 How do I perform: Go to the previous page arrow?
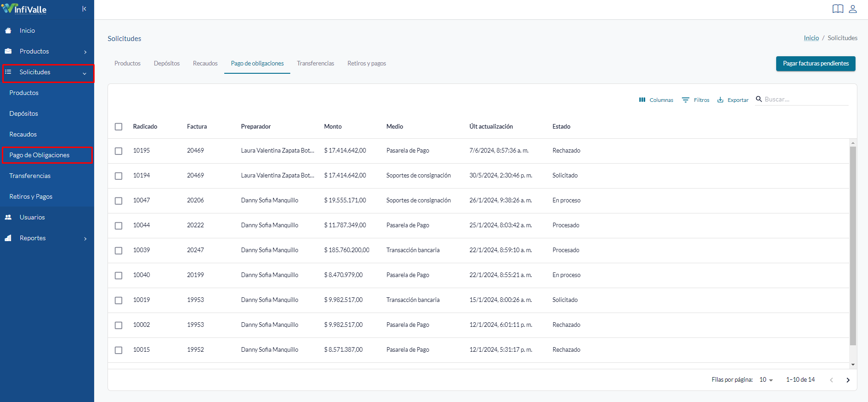[832, 380]
